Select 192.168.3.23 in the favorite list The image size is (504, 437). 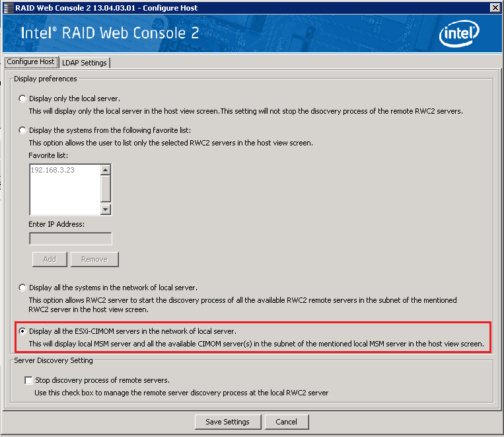tap(53, 170)
